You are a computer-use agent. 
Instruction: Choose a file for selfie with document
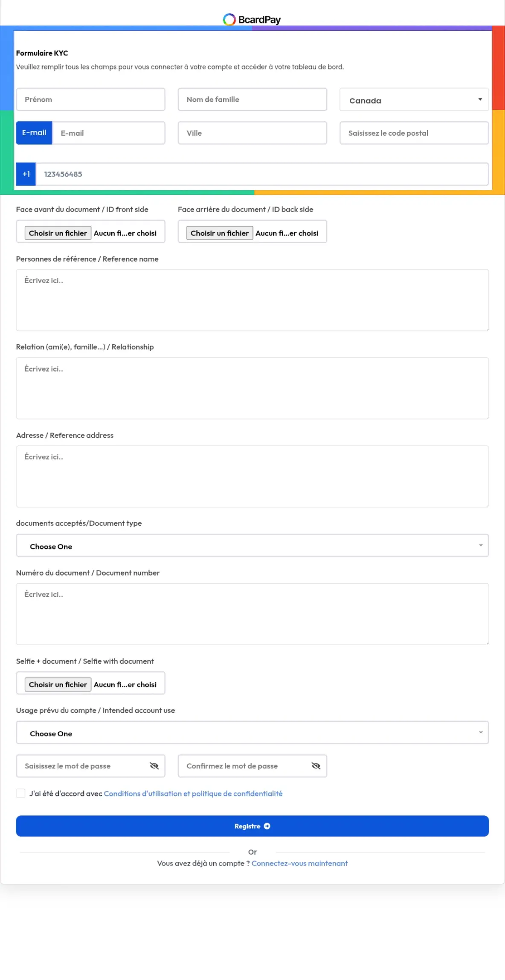pyautogui.click(x=58, y=684)
